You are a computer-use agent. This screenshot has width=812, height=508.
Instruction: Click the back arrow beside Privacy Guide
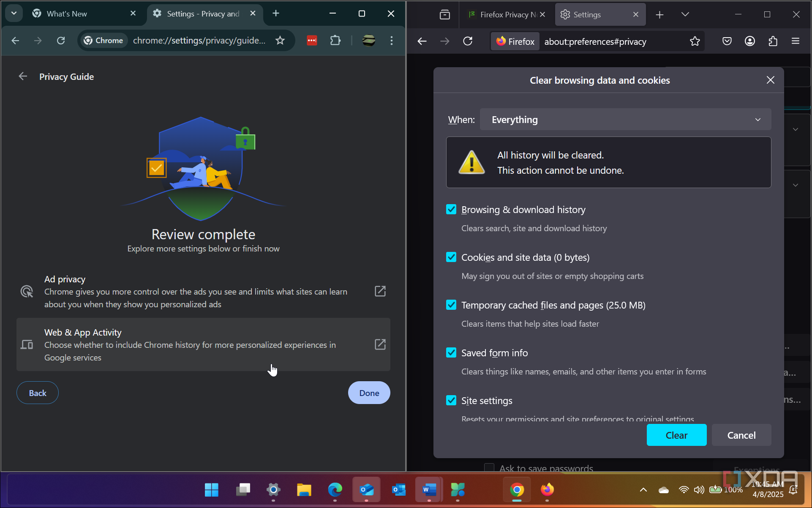23,76
